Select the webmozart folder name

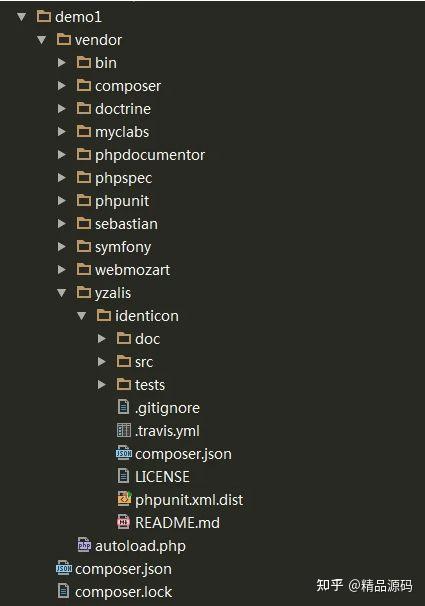133,270
